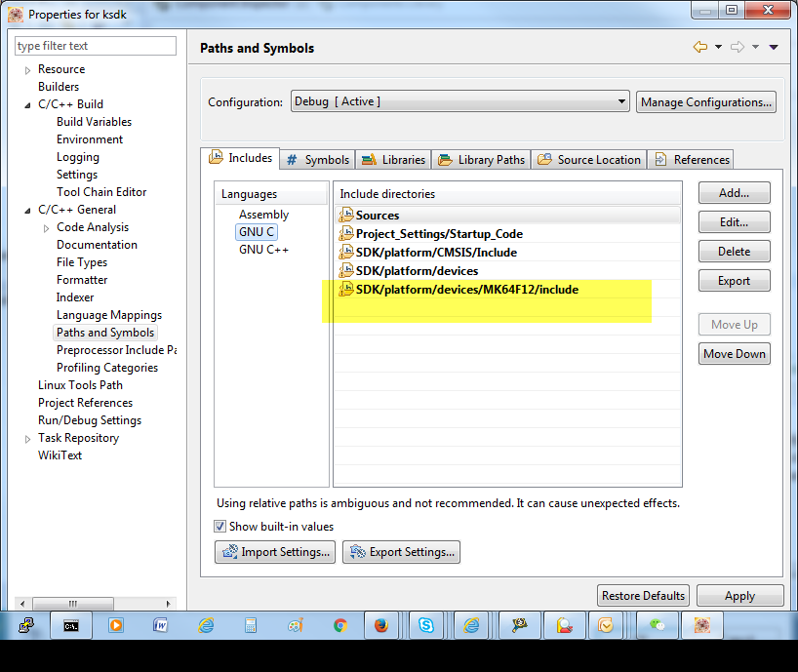This screenshot has height=672, width=798.
Task: Open Chrome from the taskbar
Action: tap(340, 625)
